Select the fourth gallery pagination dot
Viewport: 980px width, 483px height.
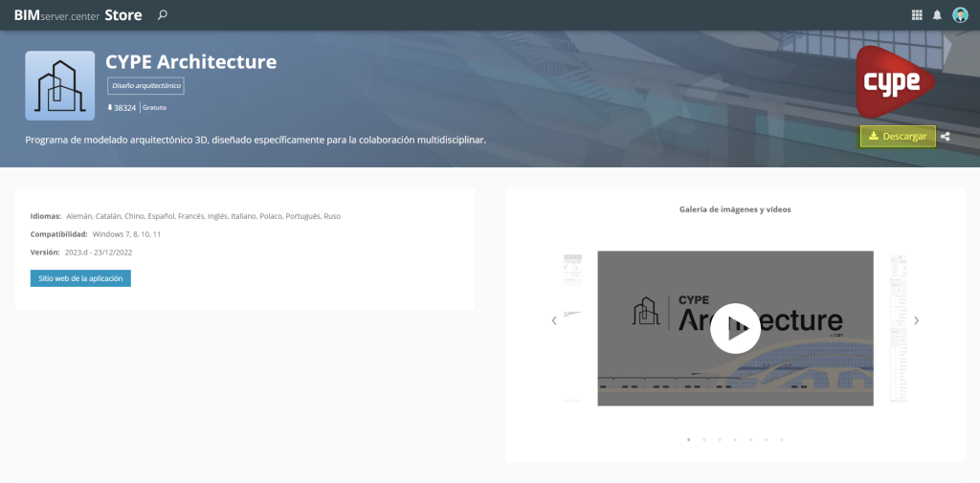(735, 440)
